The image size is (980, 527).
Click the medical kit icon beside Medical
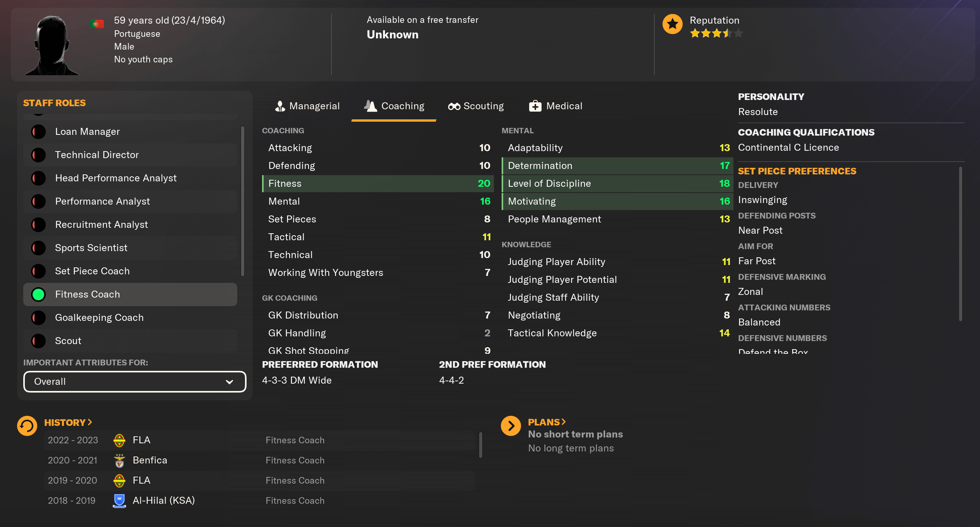pyautogui.click(x=535, y=106)
